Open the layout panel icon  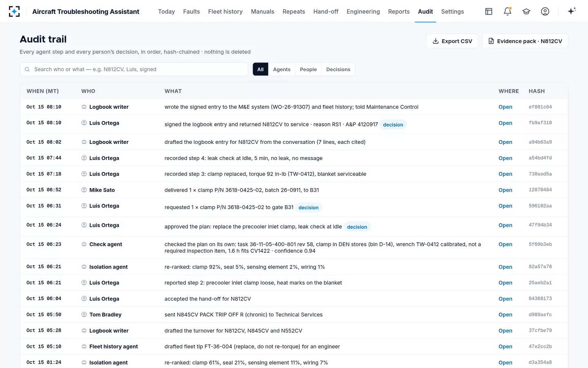pos(489,11)
